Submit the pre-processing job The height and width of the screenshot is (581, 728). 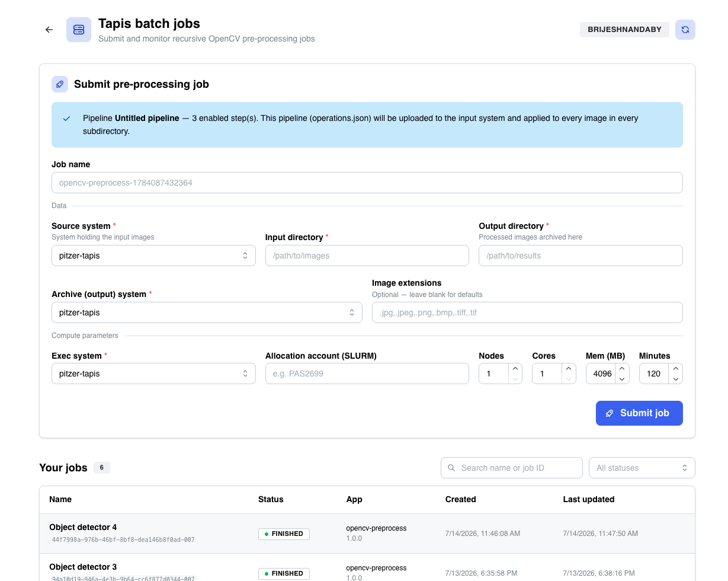point(639,413)
